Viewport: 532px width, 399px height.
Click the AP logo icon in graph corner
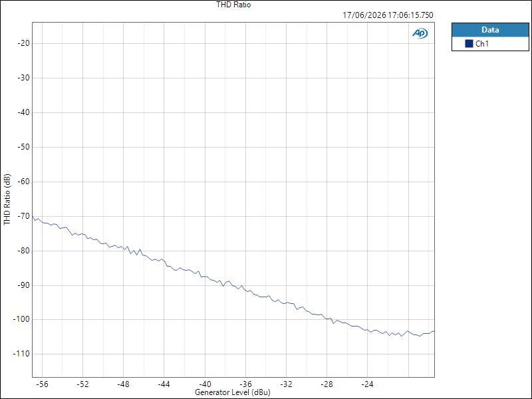420,33
